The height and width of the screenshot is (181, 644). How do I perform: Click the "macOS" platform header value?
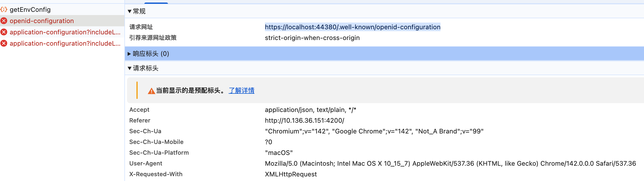(x=279, y=153)
